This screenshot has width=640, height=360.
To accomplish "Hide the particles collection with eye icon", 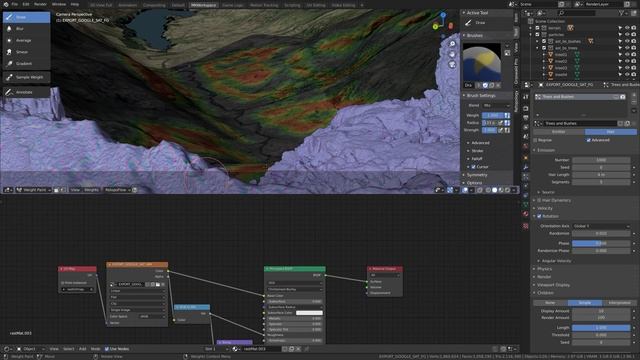I will click(x=627, y=35).
